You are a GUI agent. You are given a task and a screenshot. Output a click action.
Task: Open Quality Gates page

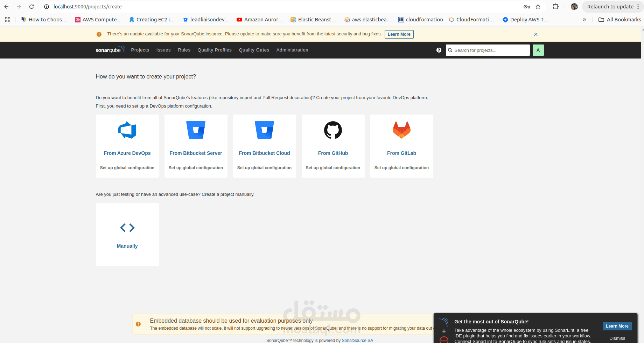click(254, 50)
